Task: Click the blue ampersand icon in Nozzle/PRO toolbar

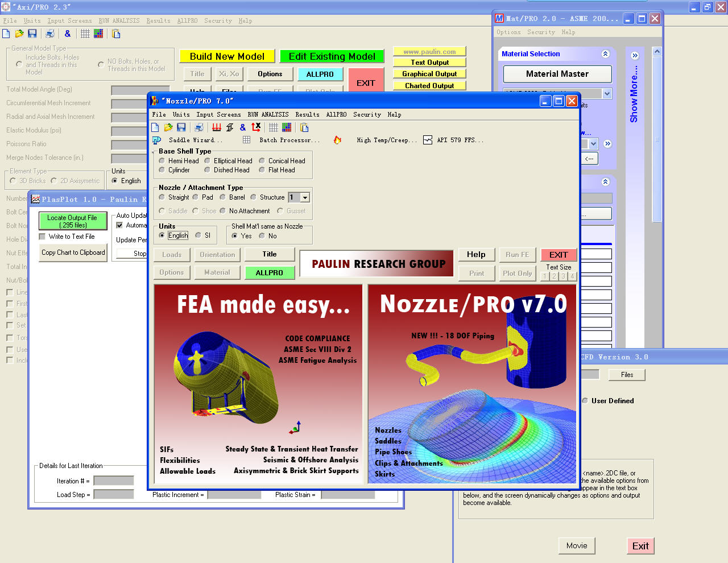Action: 243,127
